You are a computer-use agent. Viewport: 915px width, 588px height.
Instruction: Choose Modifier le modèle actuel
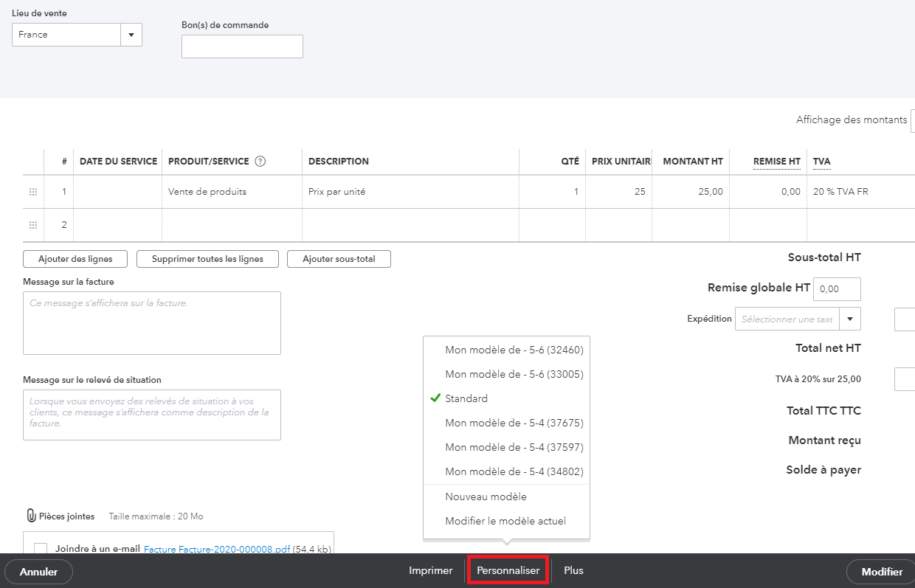click(506, 521)
